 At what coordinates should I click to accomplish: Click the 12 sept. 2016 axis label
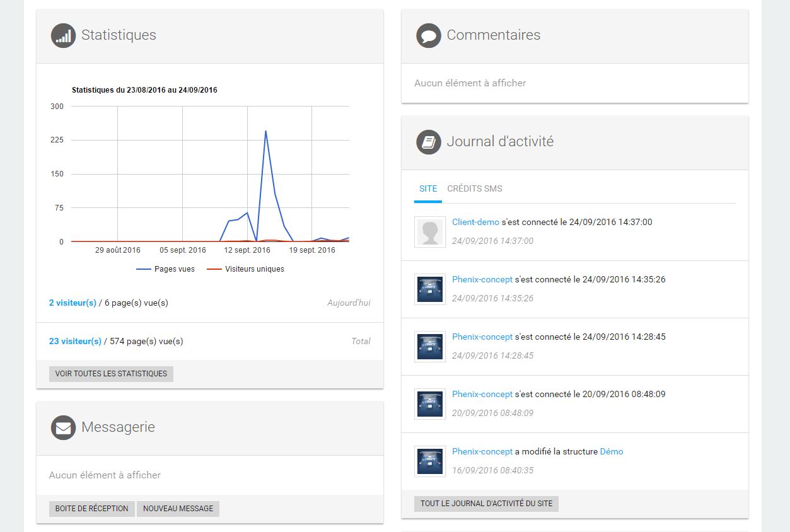click(247, 250)
